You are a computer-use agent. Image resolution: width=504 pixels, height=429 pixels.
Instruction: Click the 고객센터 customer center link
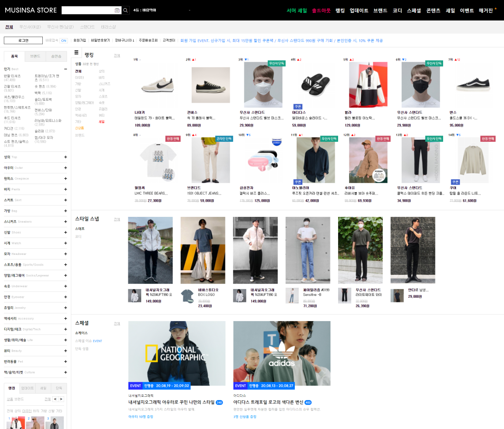point(169,40)
